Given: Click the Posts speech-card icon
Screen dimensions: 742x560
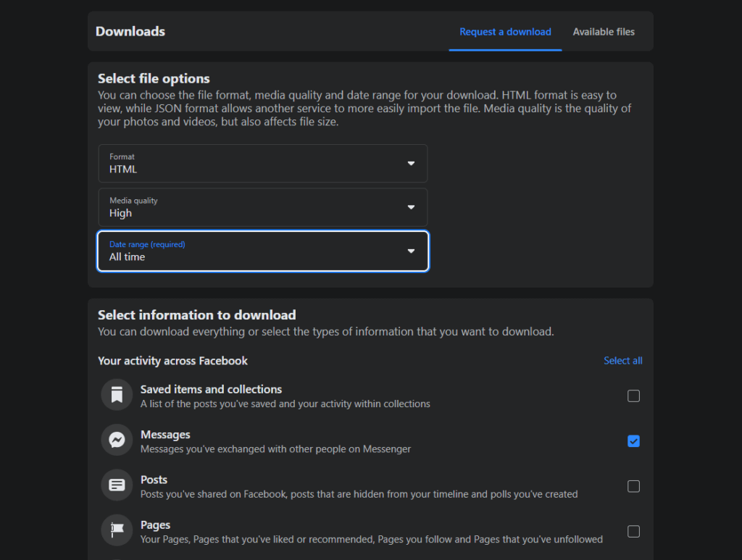Looking at the screenshot, I should tap(117, 485).
